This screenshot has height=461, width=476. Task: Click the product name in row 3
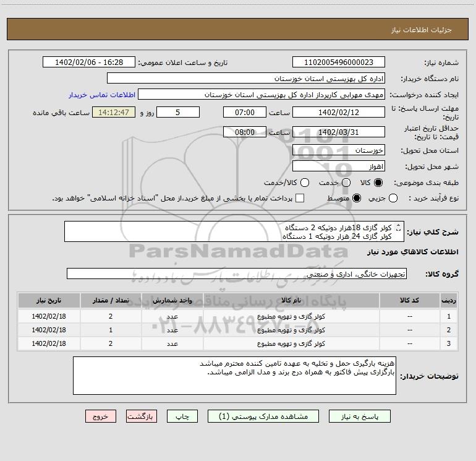pos(291,343)
